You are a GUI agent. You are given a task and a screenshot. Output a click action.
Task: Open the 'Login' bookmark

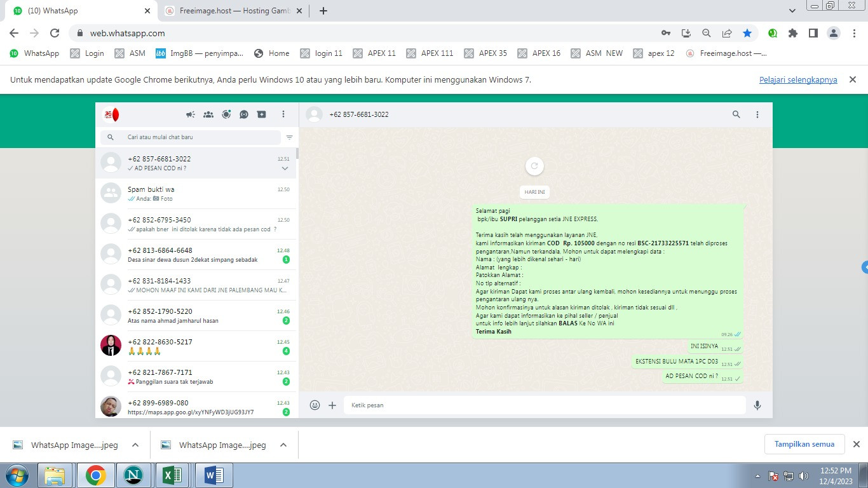tap(87, 53)
